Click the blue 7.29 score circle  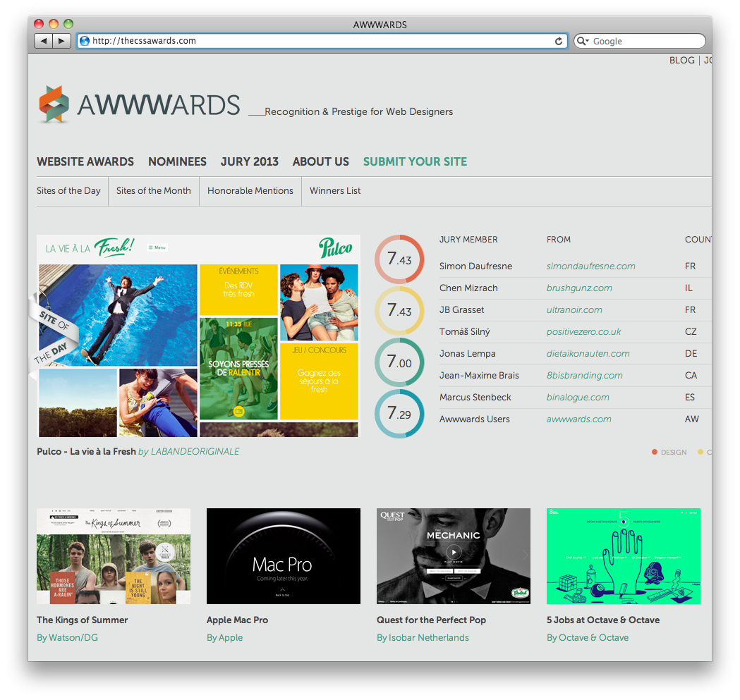[x=399, y=413]
